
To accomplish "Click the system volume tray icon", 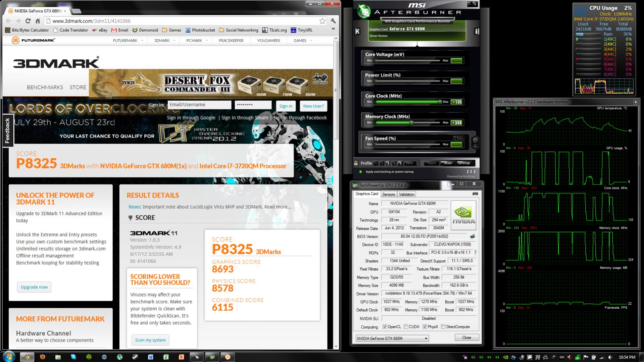I will click(x=610, y=357).
